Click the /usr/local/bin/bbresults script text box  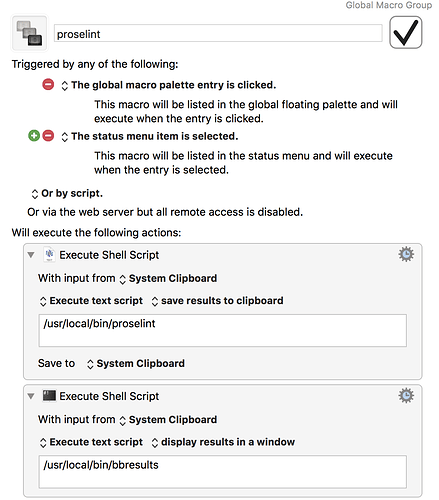(x=222, y=472)
